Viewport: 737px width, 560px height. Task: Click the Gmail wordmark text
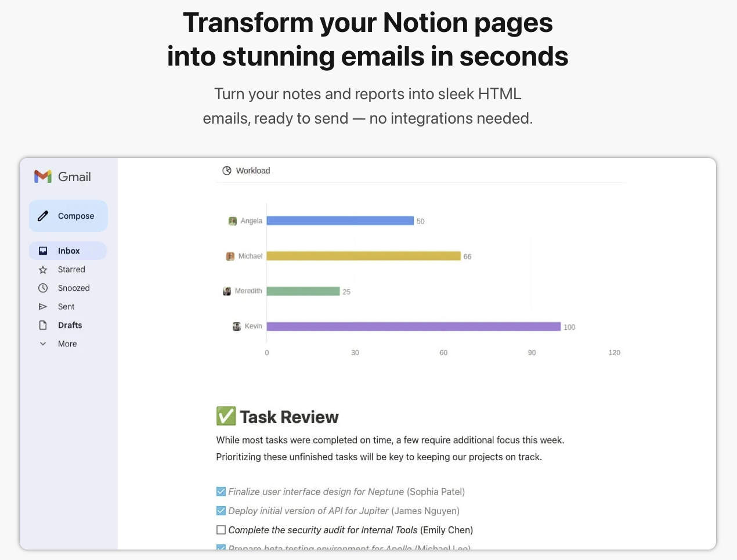pyautogui.click(x=74, y=176)
